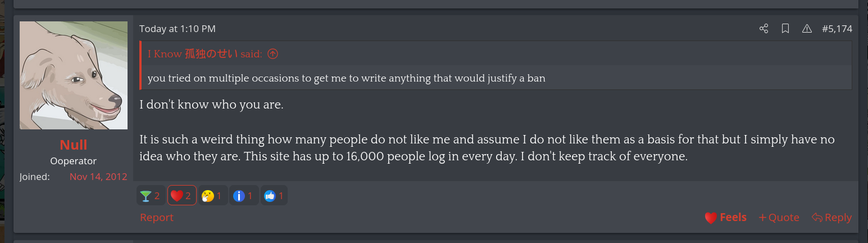
Task: Toggle the Feels reaction button
Action: pos(725,218)
